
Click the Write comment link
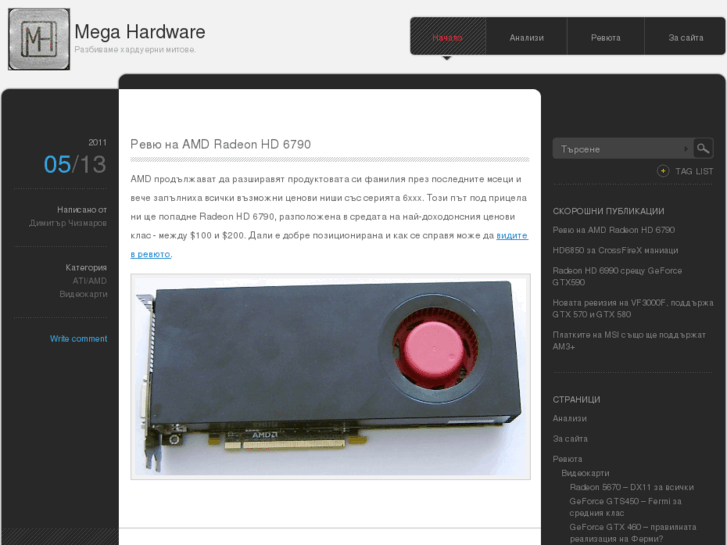tap(78, 339)
